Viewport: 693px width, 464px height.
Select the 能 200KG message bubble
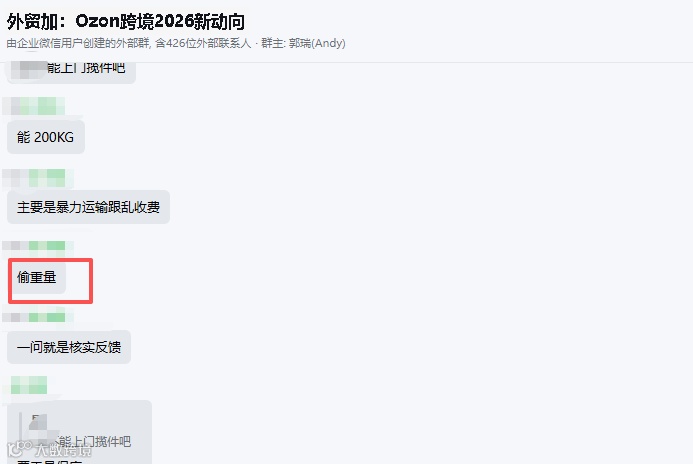click(46, 137)
